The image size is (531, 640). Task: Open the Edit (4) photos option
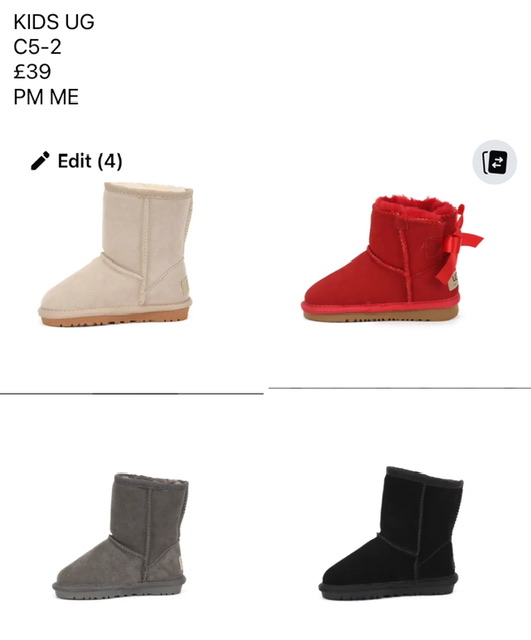click(x=76, y=161)
